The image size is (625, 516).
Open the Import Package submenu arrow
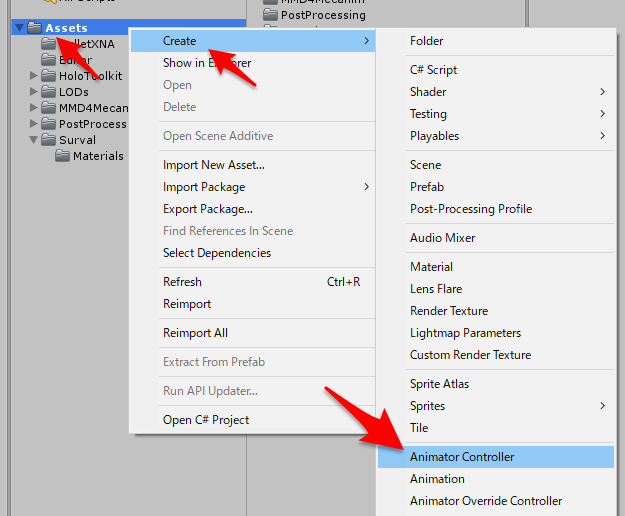pos(366,187)
